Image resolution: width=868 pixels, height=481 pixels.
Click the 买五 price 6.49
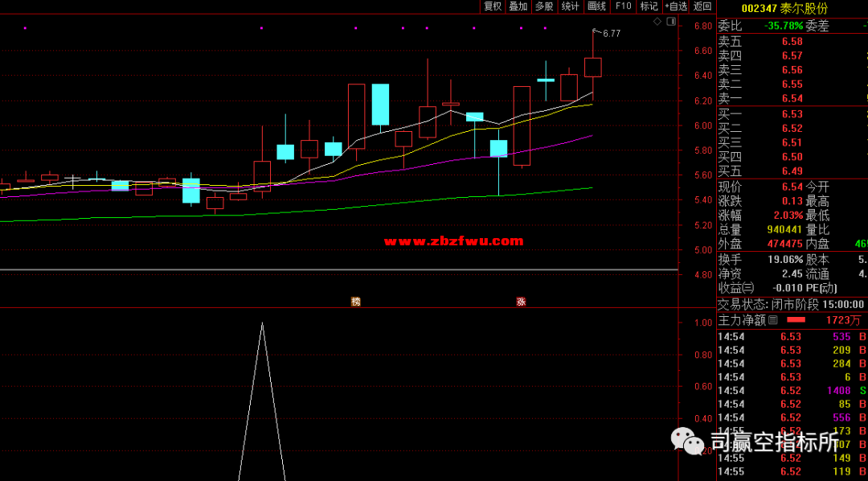tap(792, 171)
